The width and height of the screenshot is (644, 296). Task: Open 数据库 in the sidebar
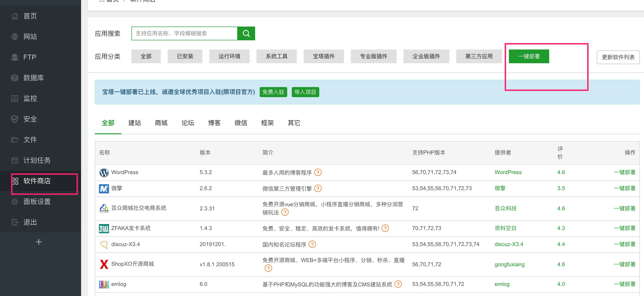pos(33,78)
